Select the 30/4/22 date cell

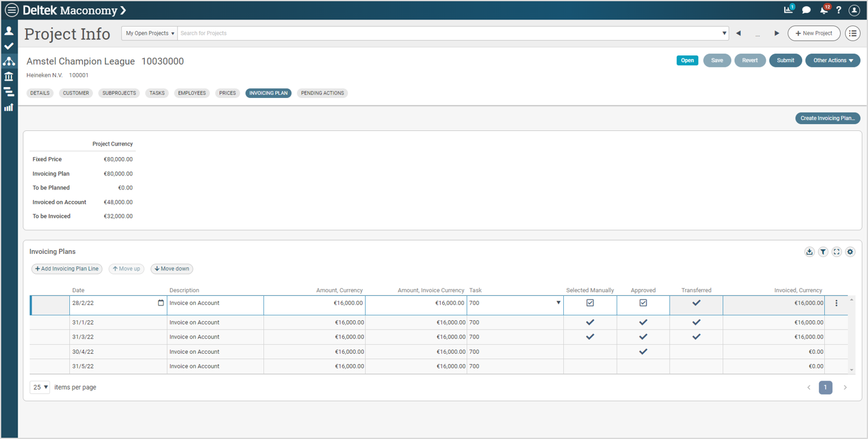[x=119, y=352]
